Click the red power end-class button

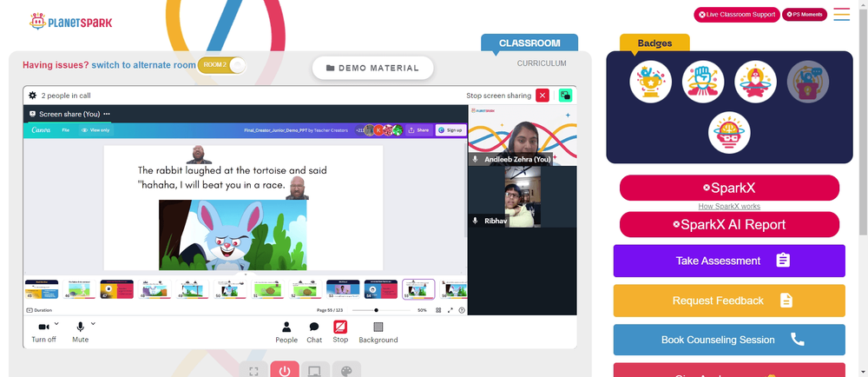tap(285, 370)
